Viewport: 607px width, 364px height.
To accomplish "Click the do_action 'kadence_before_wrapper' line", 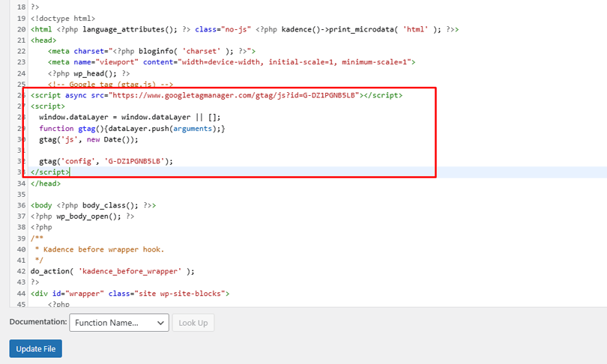I will (x=112, y=271).
